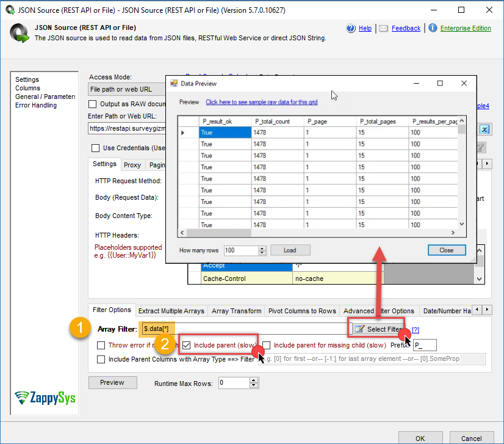Image resolution: width=504 pixels, height=444 pixels.
Task: Click the P_result_ok column header
Action: 225,122
